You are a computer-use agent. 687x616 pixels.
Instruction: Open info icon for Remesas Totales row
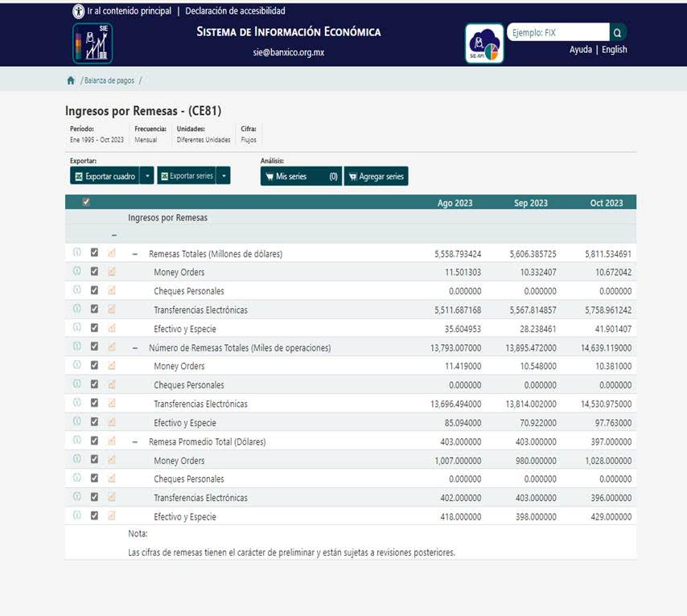click(x=77, y=253)
